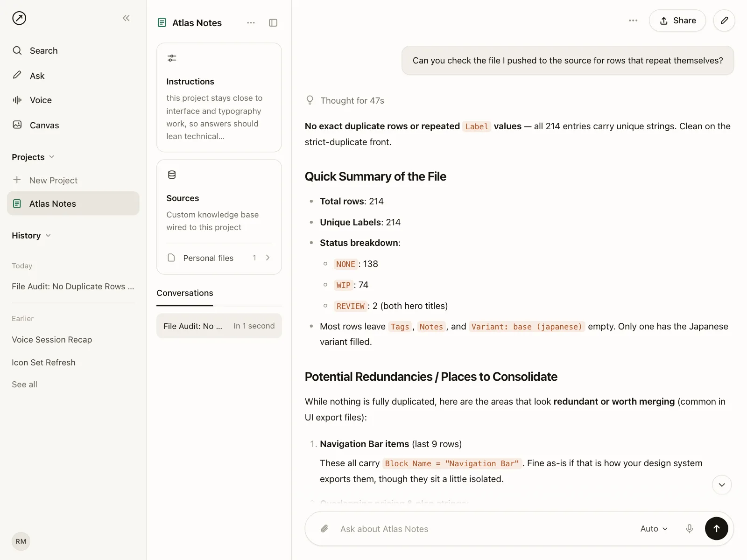Open the Auto model dropdown

(654, 529)
